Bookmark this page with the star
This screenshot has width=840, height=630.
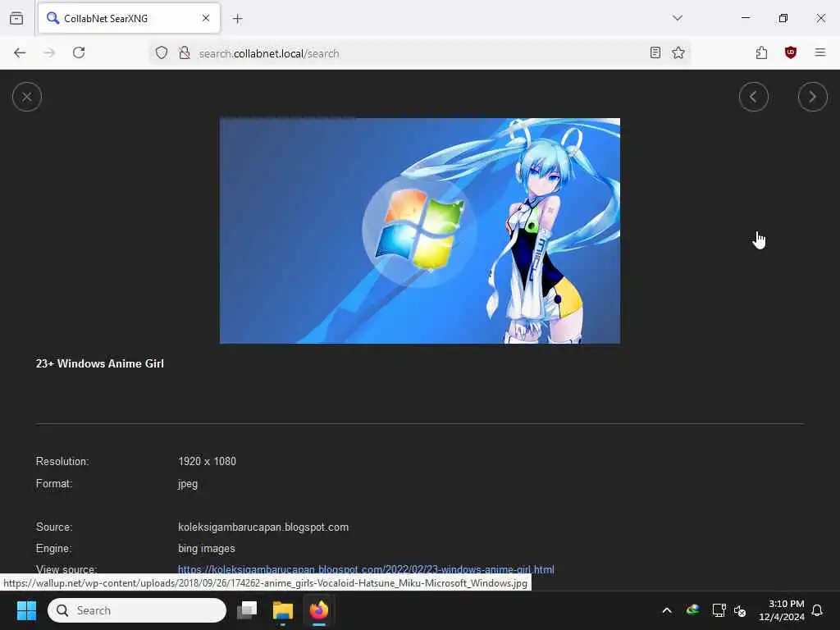tap(678, 52)
